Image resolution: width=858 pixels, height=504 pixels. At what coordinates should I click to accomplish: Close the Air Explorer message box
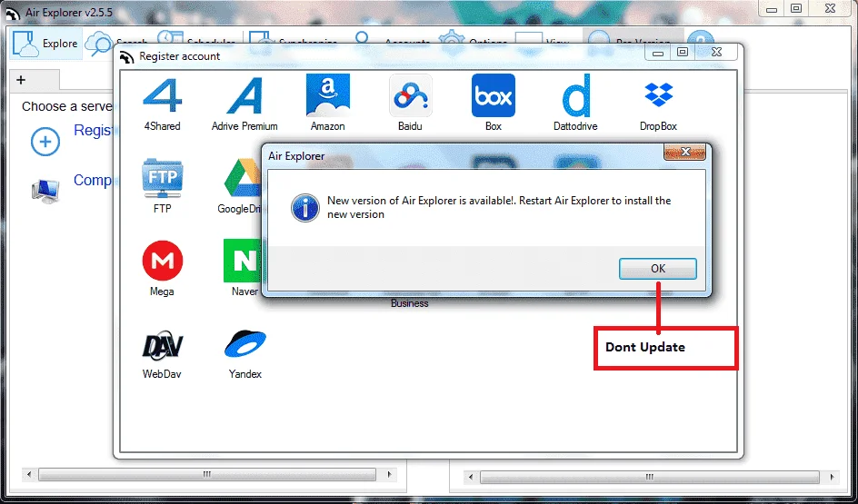(x=684, y=153)
